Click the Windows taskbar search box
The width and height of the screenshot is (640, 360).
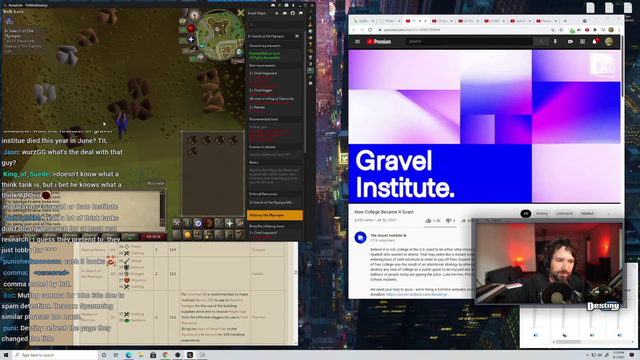coord(55,355)
